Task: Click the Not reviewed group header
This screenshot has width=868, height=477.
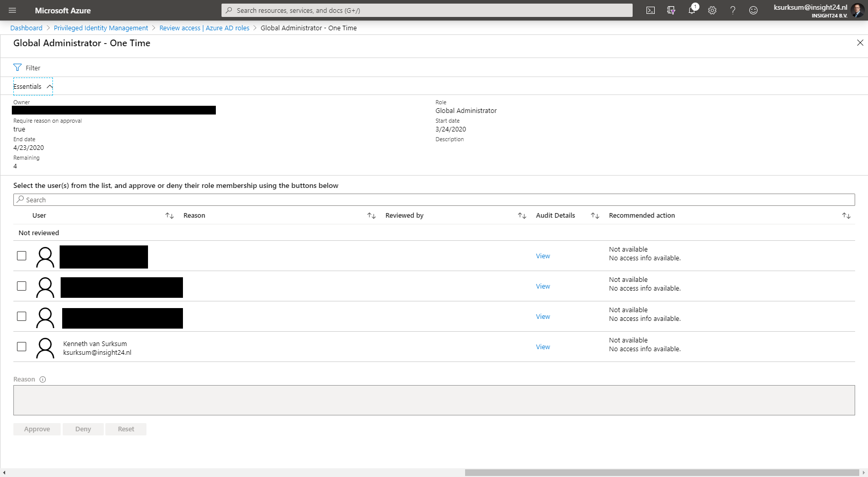Action: (39, 233)
